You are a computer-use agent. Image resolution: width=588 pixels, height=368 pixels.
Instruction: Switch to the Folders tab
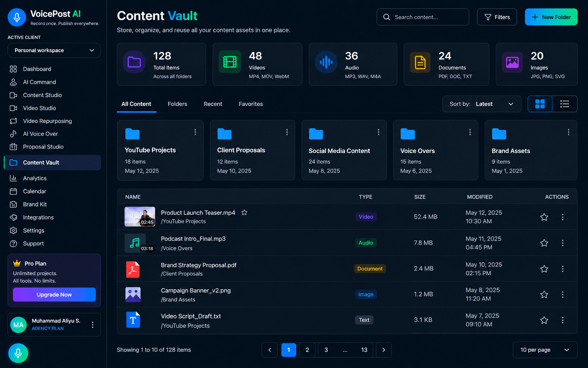(x=178, y=104)
